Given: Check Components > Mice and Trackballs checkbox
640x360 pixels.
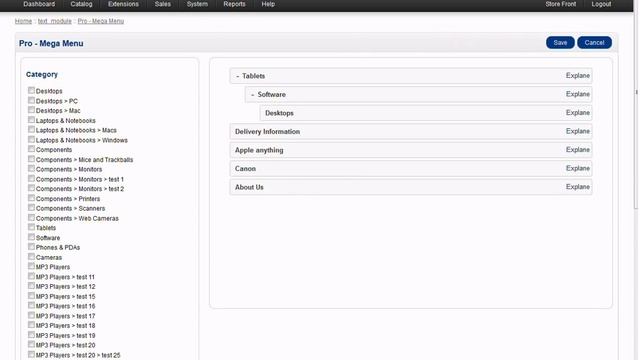Looking at the screenshot, I should [x=31, y=159].
